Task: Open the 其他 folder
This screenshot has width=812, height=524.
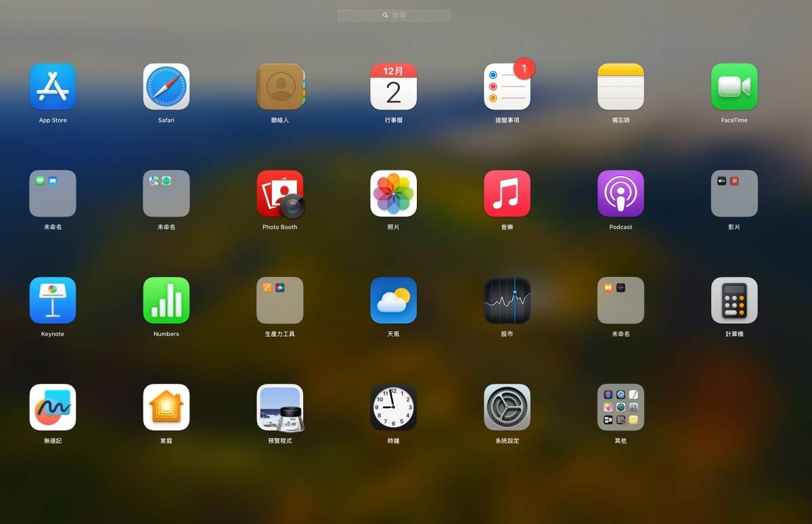Action: (621, 408)
